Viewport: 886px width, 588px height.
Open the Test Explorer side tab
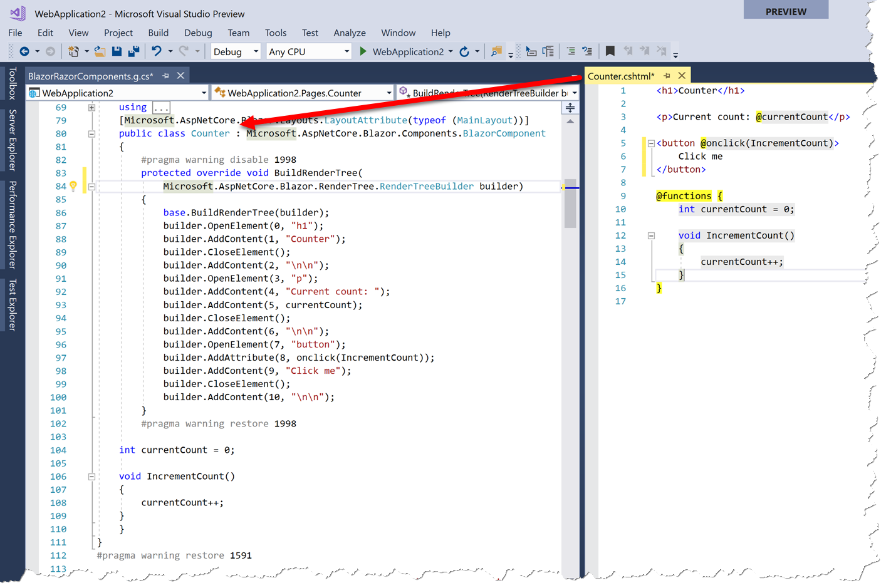(x=12, y=304)
